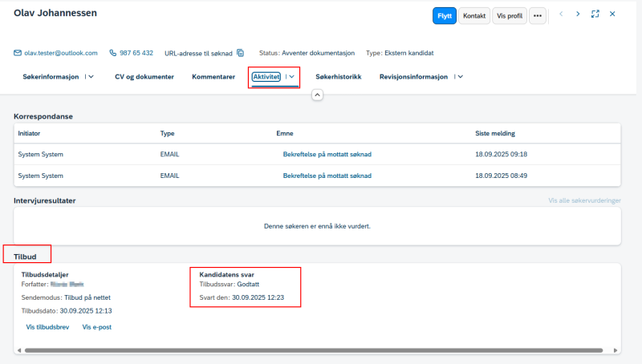Image resolution: width=642 pixels, height=364 pixels.
Task: Go to previous candidate arrow
Action: tap(561, 14)
